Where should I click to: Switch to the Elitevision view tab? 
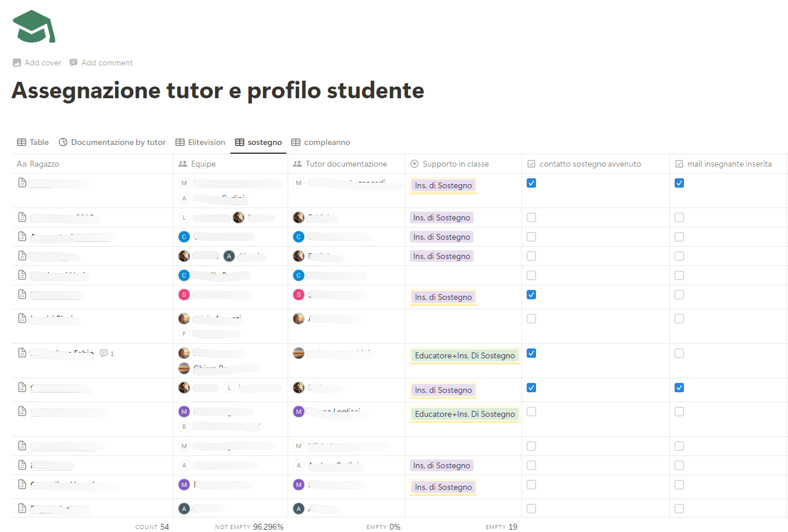tap(201, 142)
